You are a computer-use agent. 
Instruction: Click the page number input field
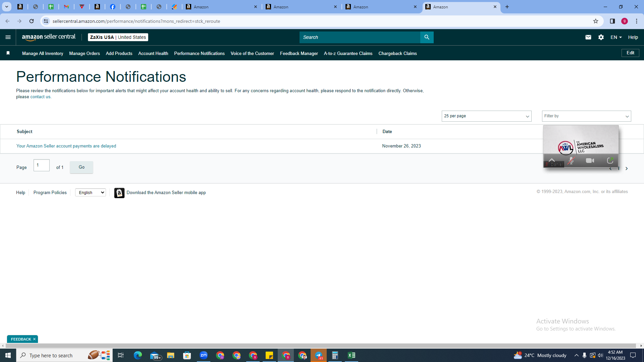click(x=42, y=165)
